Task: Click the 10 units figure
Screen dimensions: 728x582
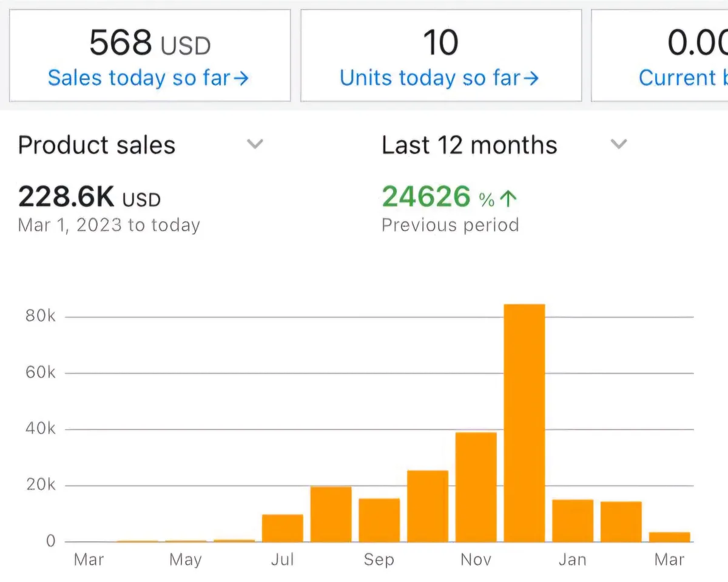Action: tap(440, 44)
